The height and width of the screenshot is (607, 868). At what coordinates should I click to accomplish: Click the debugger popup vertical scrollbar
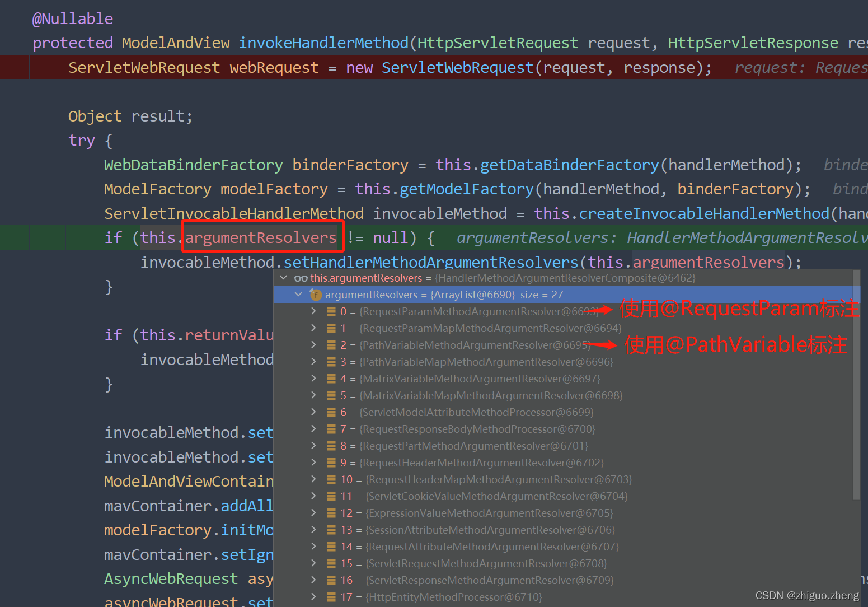click(856, 386)
